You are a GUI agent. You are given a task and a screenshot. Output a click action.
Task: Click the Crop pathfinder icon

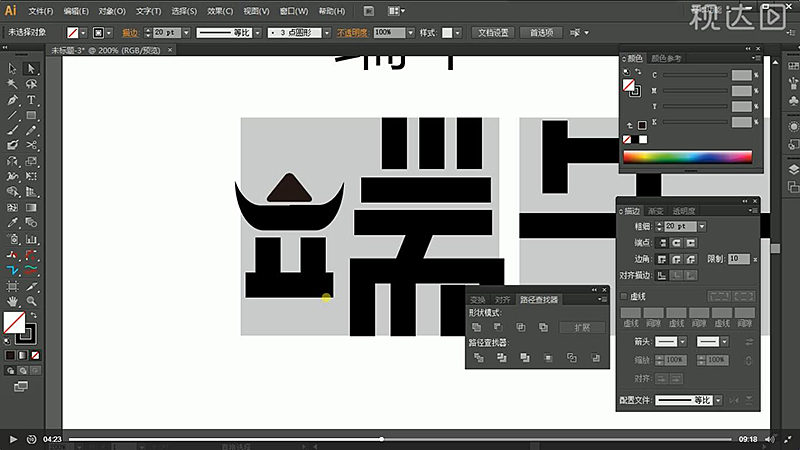pyautogui.click(x=548, y=358)
